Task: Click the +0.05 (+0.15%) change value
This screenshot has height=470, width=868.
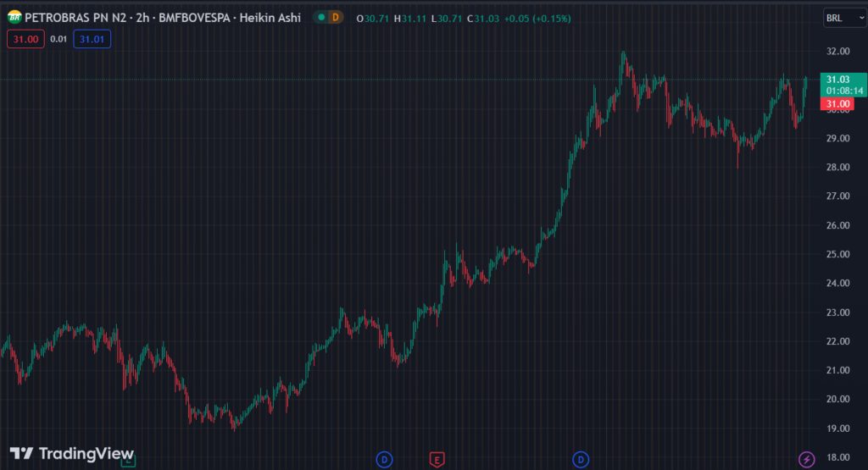Action: point(537,19)
